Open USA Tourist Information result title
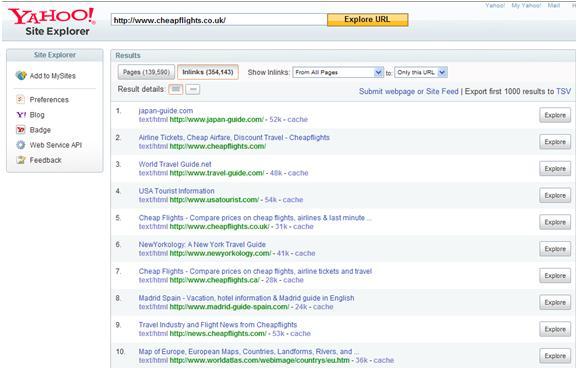Viewport: 577px width, 369px height. tap(176, 191)
